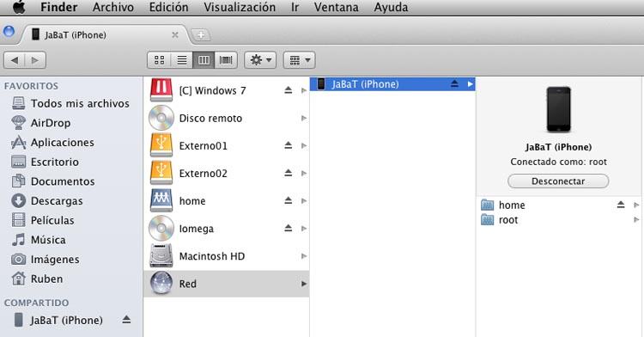The height and width of the screenshot is (337, 644).
Task: Eject the home network volume
Action: click(x=289, y=200)
